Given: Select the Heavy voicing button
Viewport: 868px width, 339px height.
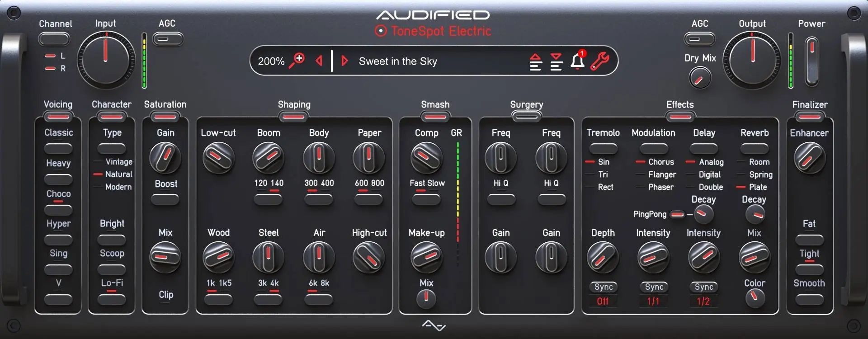Looking at the screenshot, I should pos(58,179).
